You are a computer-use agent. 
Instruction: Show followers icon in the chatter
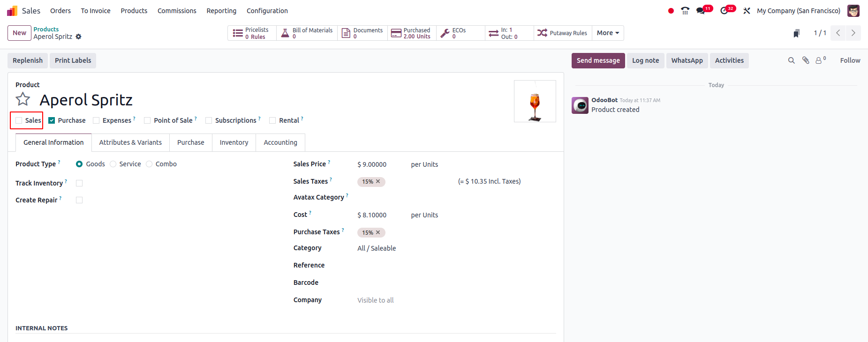pos(821,60)
